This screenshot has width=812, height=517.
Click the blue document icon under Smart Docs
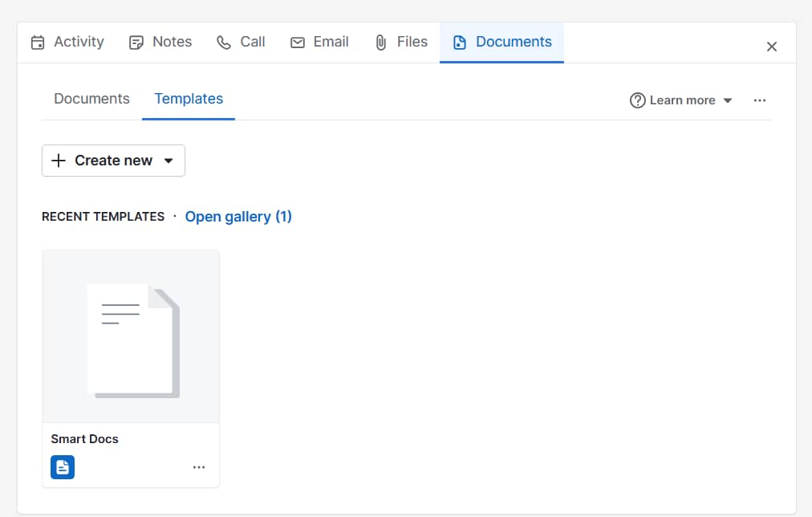[63, 467]
